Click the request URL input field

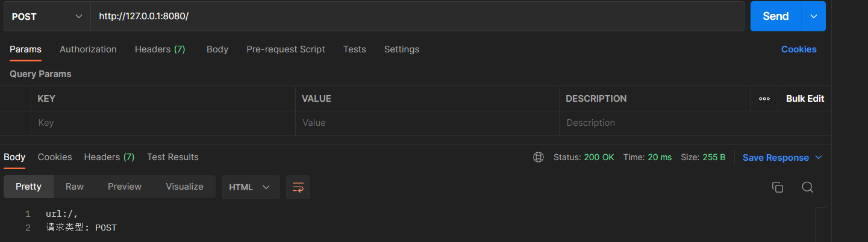coord(416,16)
